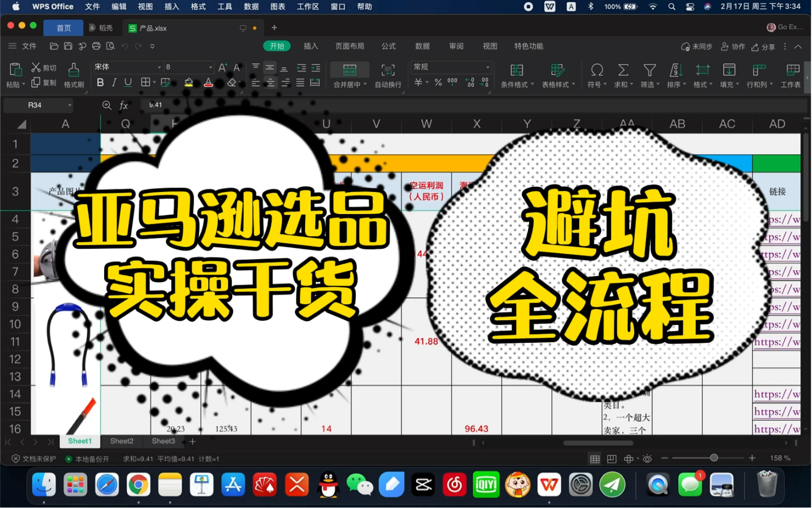
Task: Toggle underline formatting
Action: (128, 82)
